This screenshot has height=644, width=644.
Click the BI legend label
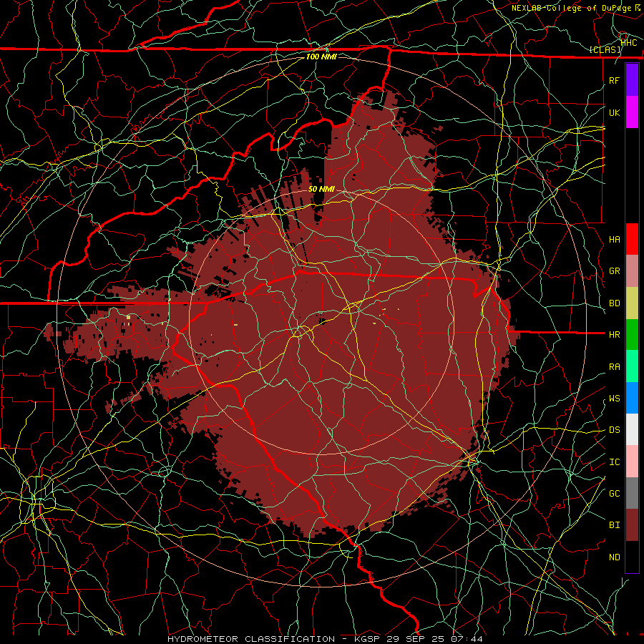pyautogui.click(x=614, y=525)
